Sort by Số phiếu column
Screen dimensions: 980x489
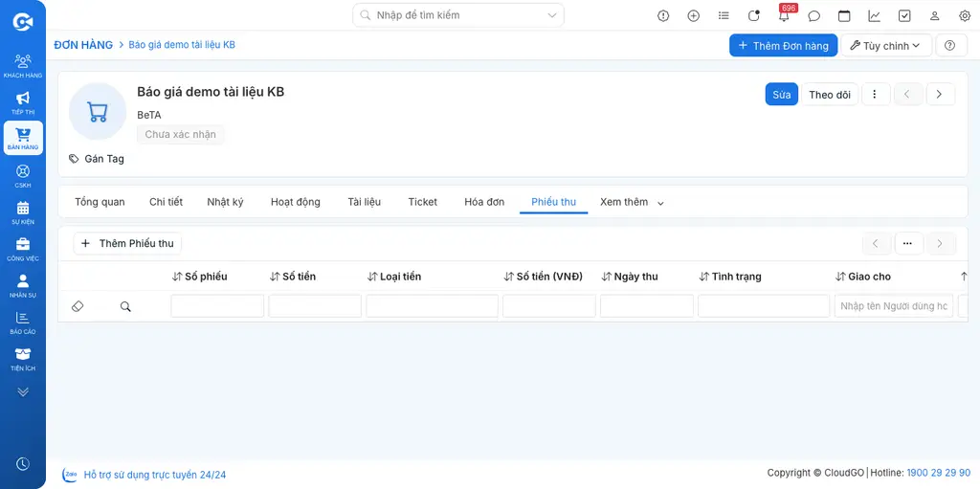point(199,277)
